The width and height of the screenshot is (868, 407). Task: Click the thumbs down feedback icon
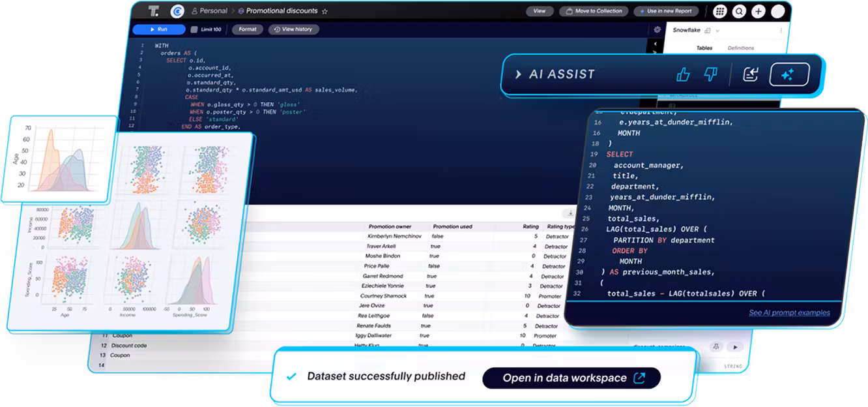(x=710, y=74)
